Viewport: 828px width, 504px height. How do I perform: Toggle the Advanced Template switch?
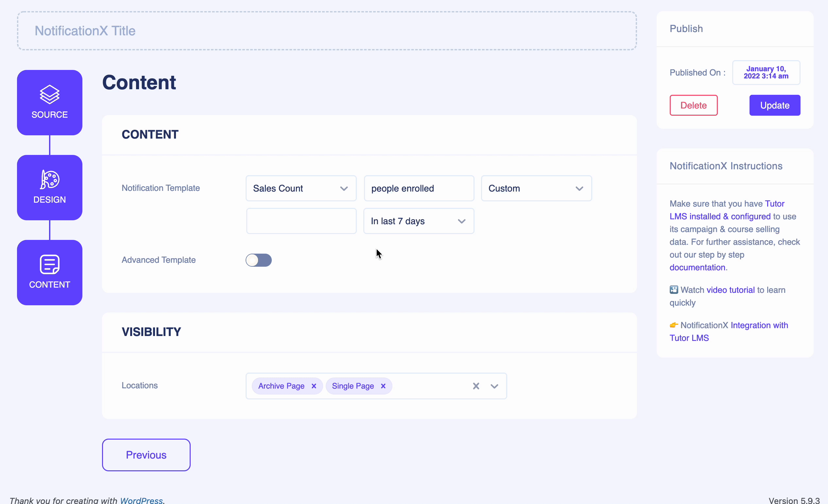click(x=258, y=260)
